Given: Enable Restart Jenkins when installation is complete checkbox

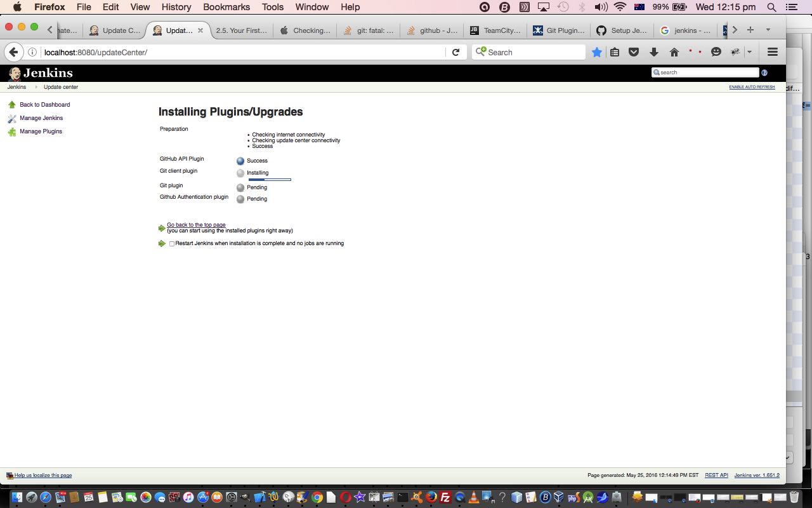Looking at the screenshot, I should (x=172, y=244).
